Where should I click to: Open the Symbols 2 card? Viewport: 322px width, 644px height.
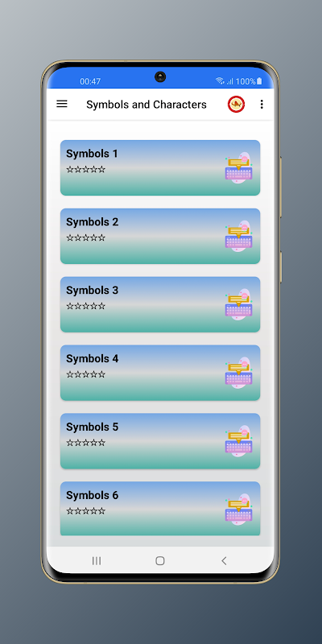click(160, 236)
